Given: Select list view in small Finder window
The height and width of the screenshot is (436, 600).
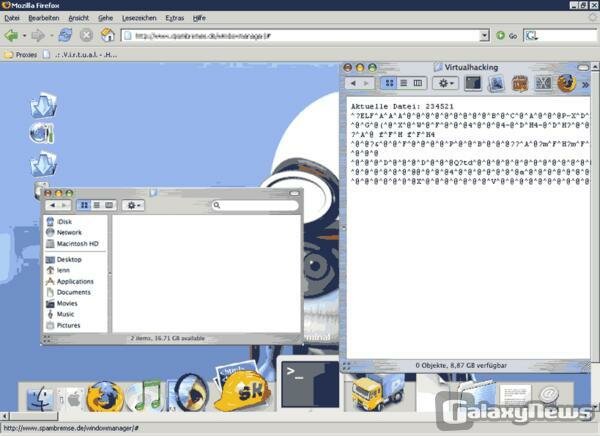Looking at the screenshot, I should pos(97,205).
